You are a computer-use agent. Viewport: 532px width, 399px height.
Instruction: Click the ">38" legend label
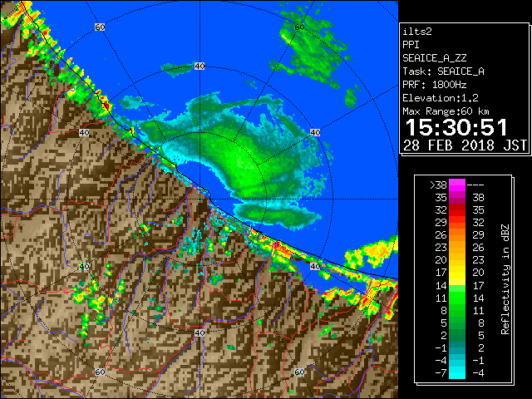tap(438, 185)
